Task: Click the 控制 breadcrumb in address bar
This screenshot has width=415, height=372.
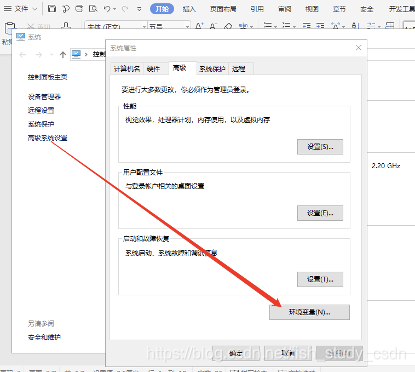Action: click(x=99, y=54)
